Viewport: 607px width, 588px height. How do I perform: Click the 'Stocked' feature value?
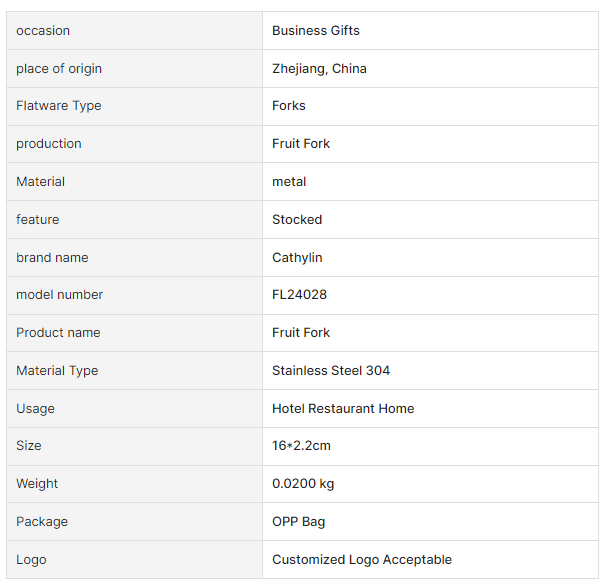click(x=297, y=220)
